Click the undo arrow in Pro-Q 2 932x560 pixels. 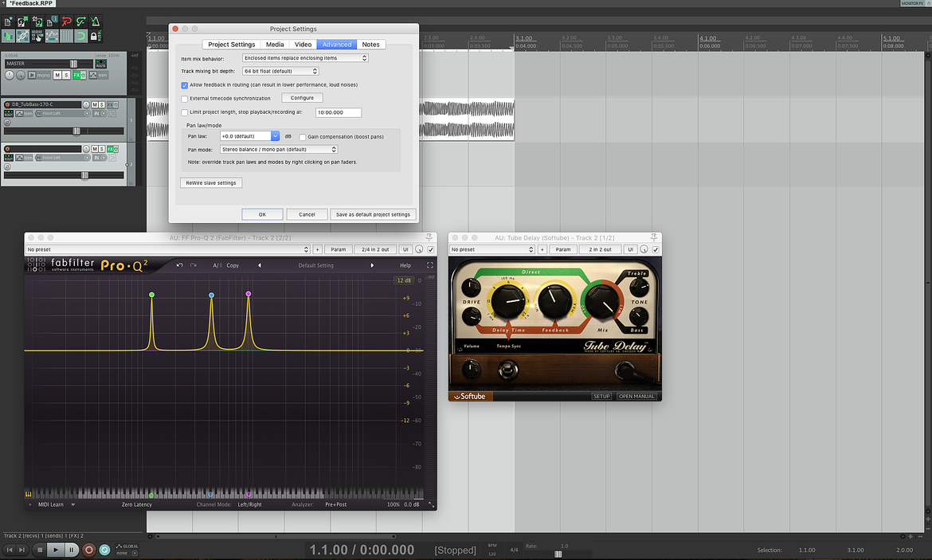[179, 265]
